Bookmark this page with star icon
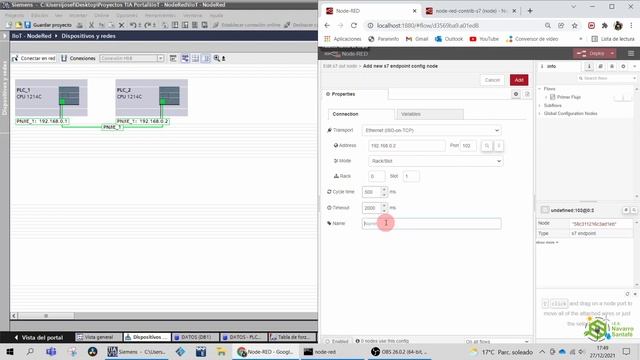 575,25
